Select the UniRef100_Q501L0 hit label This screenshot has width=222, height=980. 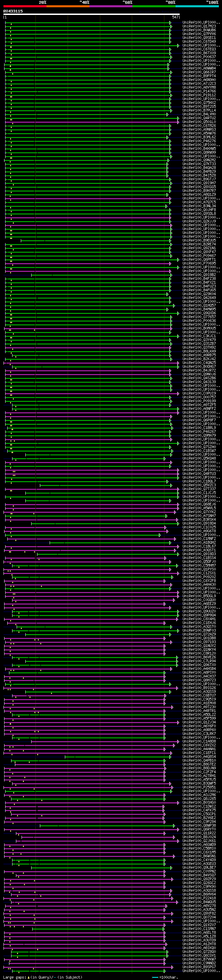199,122
